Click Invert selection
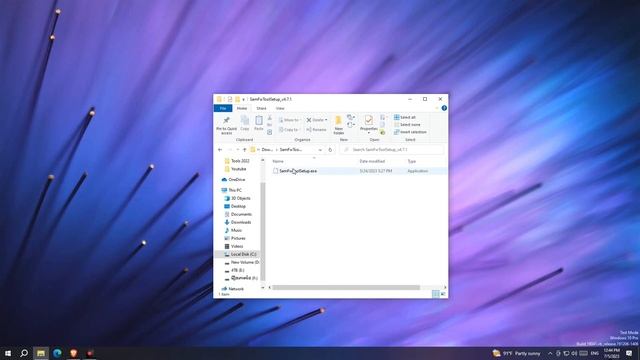The width and height of the screenshot is (640, 360). pyautogui.click(x=410, y=132)
